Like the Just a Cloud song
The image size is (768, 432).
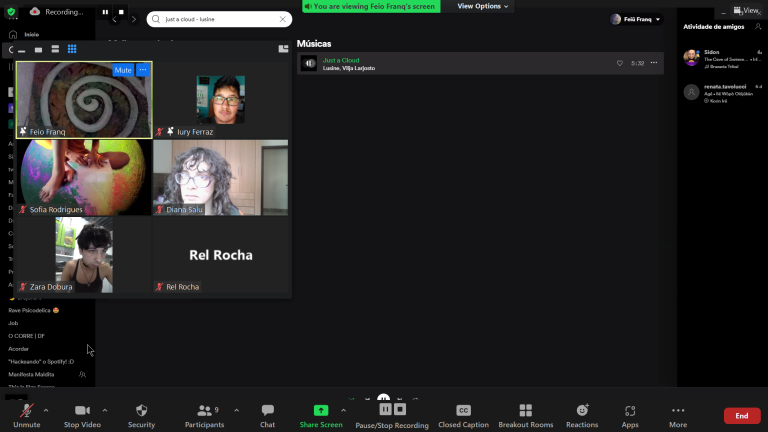620,63
